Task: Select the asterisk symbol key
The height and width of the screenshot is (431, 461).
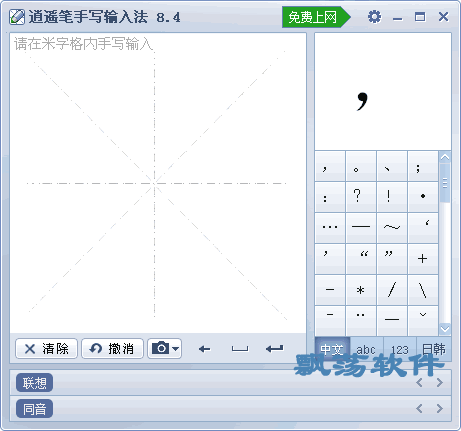Action: click(361, 290)
